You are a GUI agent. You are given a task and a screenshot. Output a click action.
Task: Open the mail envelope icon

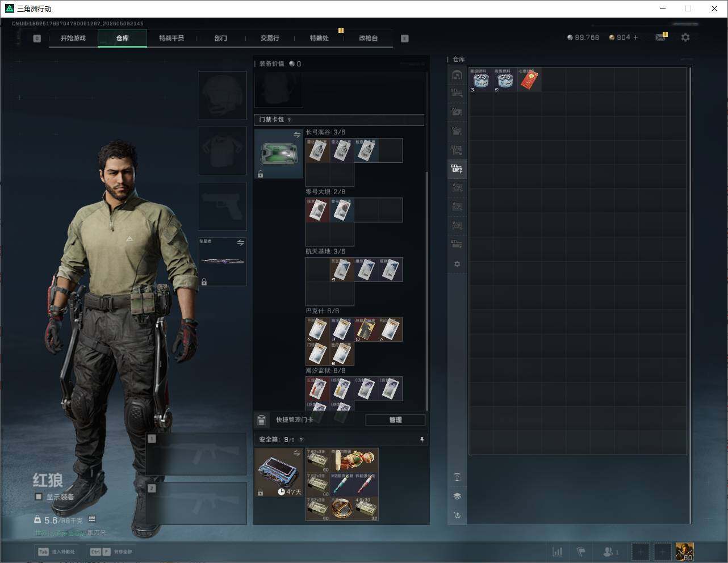click(660, 37)
